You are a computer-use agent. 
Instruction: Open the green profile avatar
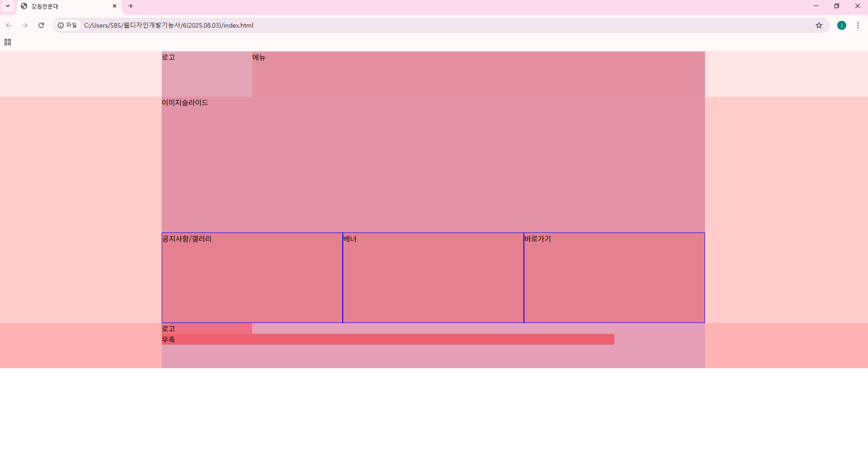tap(842, 25)
